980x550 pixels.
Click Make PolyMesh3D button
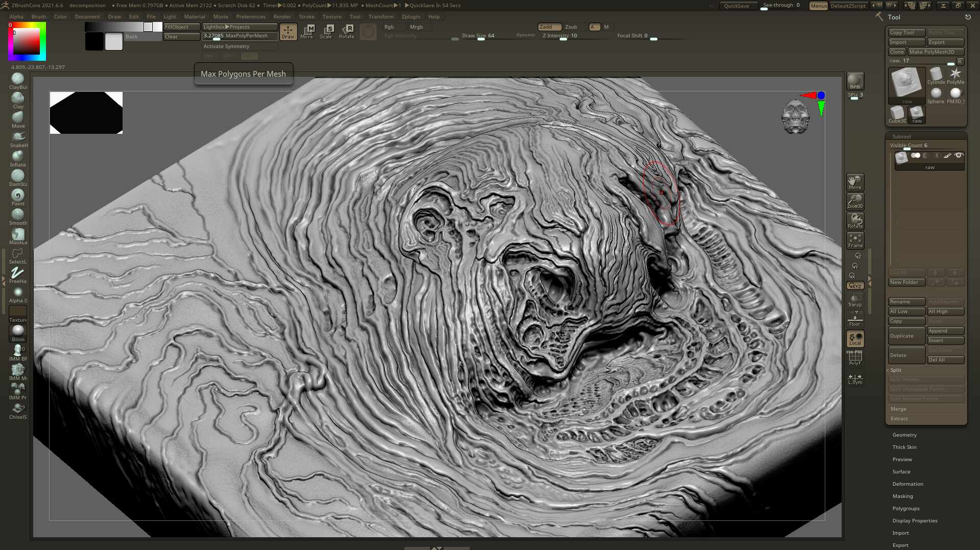936,52
